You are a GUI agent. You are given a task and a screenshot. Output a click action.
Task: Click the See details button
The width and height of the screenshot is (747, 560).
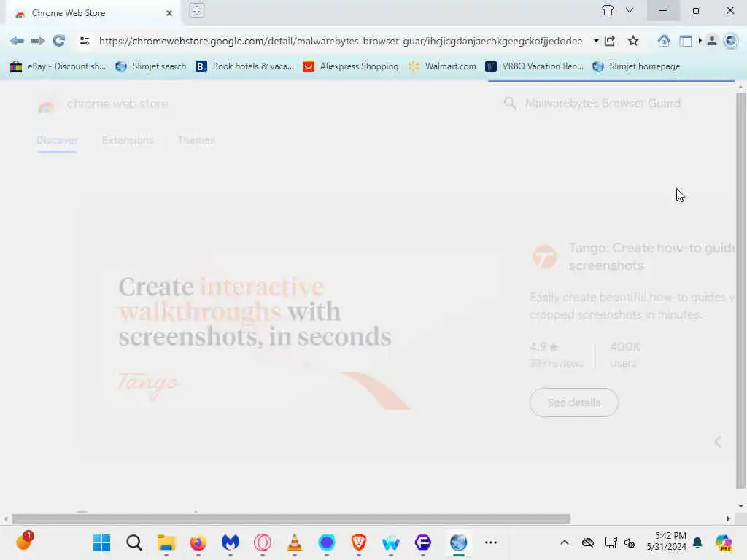573,402
